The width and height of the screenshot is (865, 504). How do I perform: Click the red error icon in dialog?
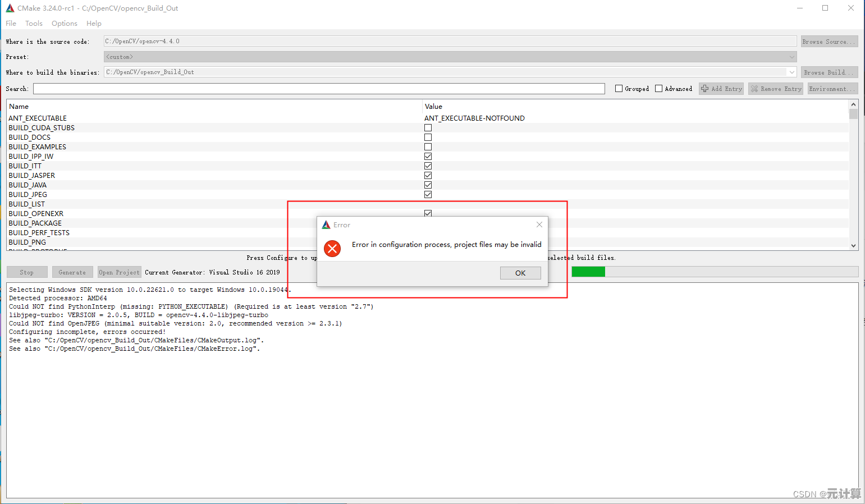(332, 248)
